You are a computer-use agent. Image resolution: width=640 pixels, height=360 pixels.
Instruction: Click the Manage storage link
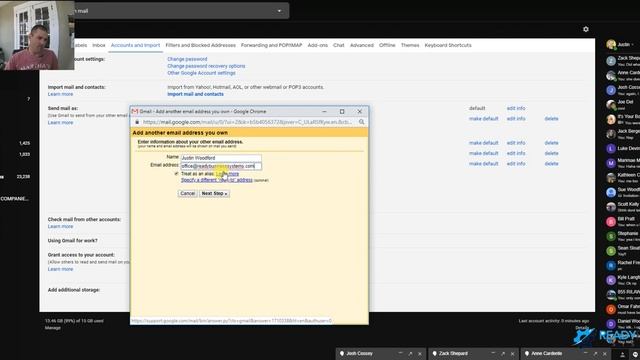point(53,328)
